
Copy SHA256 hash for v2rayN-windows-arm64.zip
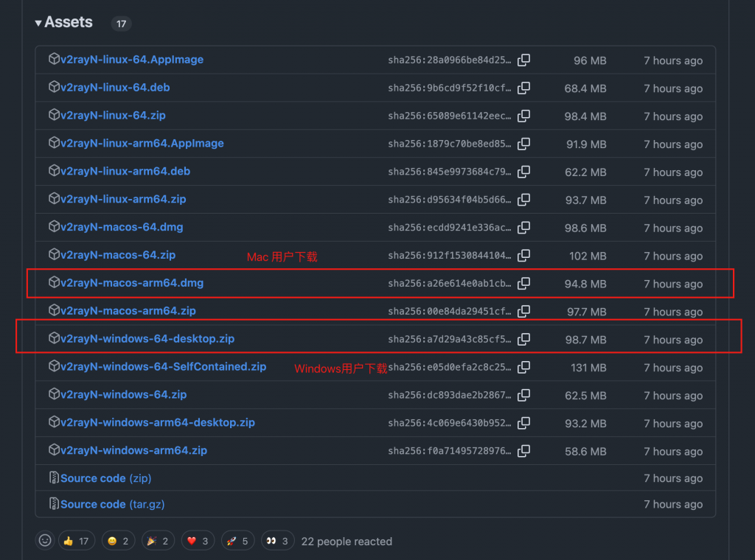coord(523,451)
